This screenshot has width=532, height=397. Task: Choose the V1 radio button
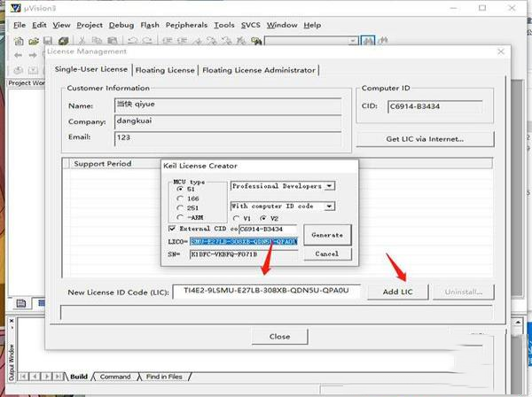[236, 218]
